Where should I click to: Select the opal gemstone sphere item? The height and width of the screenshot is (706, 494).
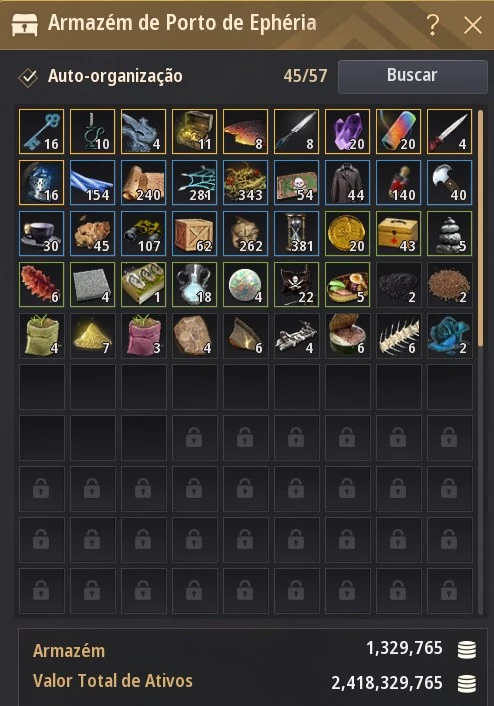point(245,284)
